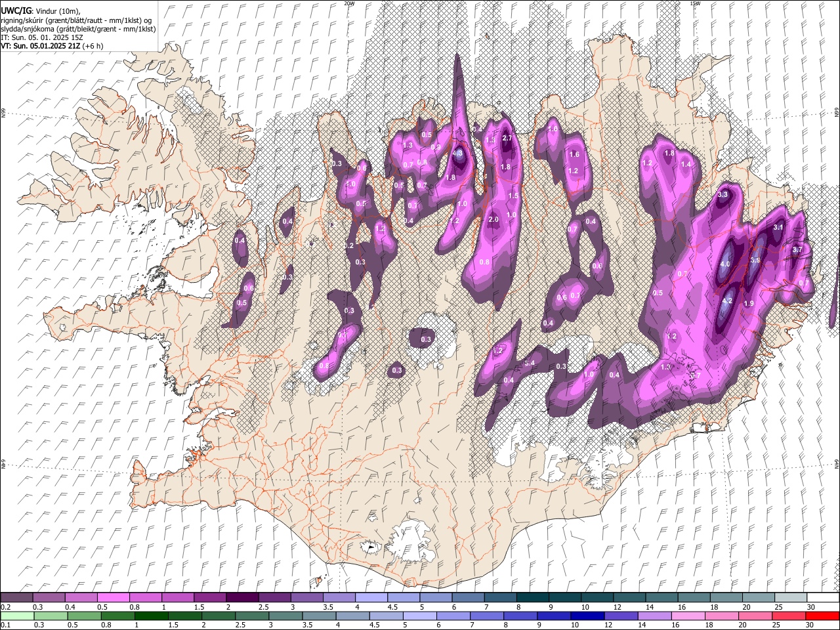Image resolution: width=840 pixels, height=630 pixels.
Task: Click the '3.1' precipitation value on the map
Action: (779, 227)
